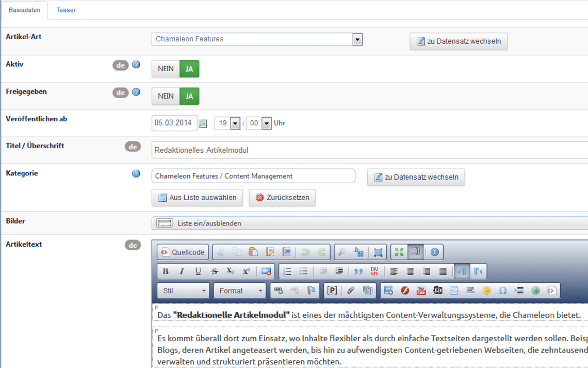The width and height of the screenshot is (588, 368).
Task: Justify the text
Action: pyautogui.click(x=443, y=271)
